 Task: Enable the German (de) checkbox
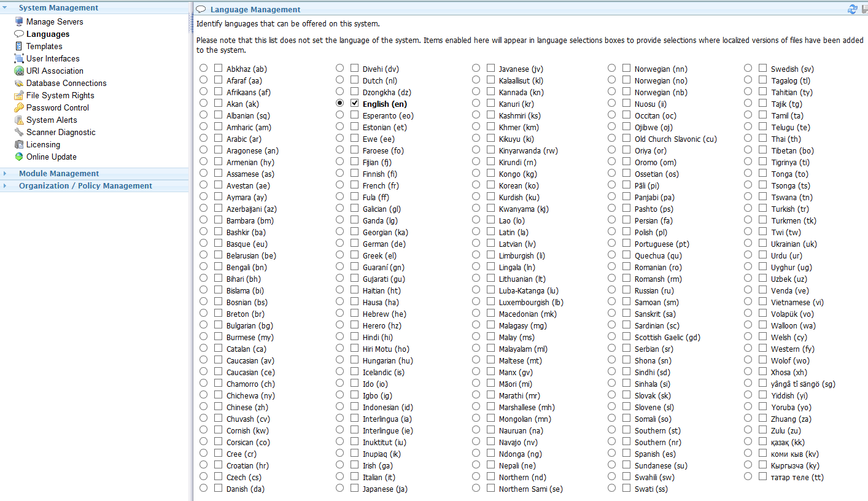coord(354,243)
